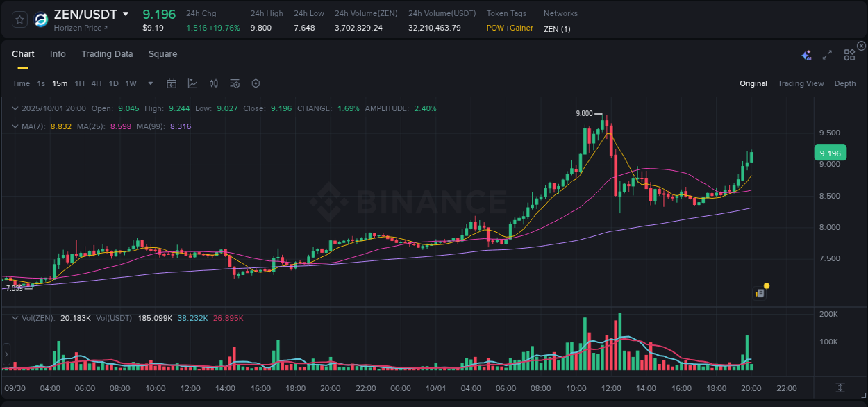The width and height of the screenshot is (868, 407).
Task: Switch to the Trading Data tab
Action: [107, 54]
